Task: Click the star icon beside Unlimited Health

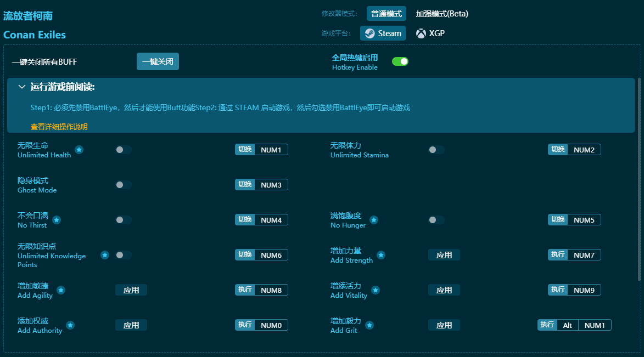Action: click(x=79, y=150)
